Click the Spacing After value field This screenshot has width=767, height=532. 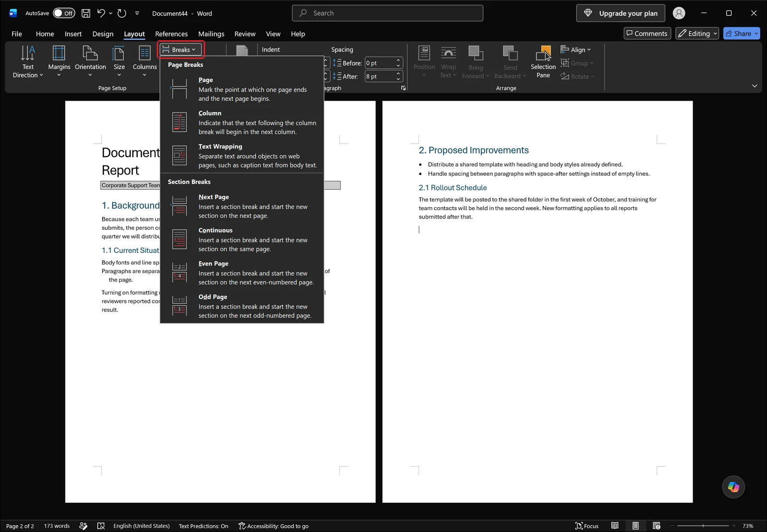[x=380, y=77]
